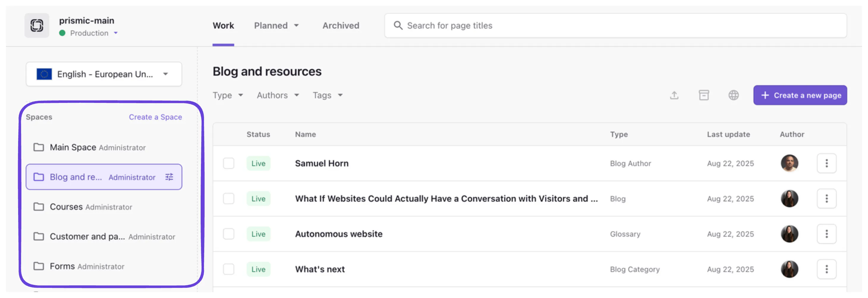Open the What's next page title
This screenshot has height=298, width=868.
pyautogui.click(x=320, y=269)
